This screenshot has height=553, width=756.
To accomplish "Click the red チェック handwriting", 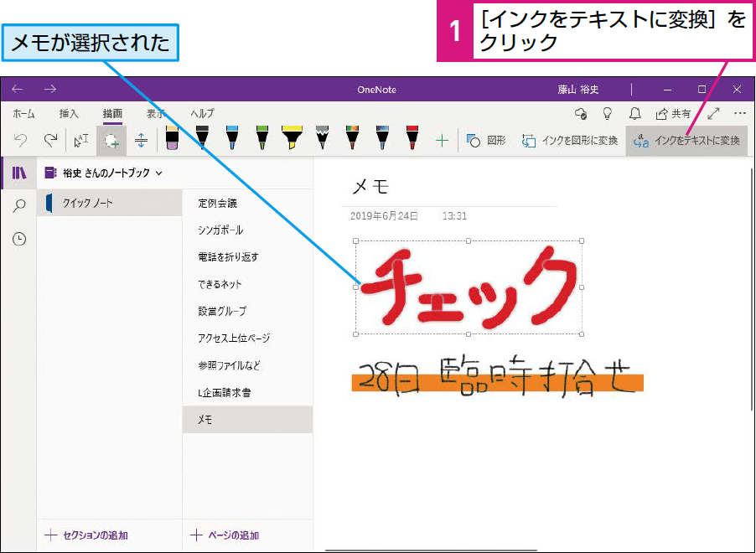I will point(469,287).
